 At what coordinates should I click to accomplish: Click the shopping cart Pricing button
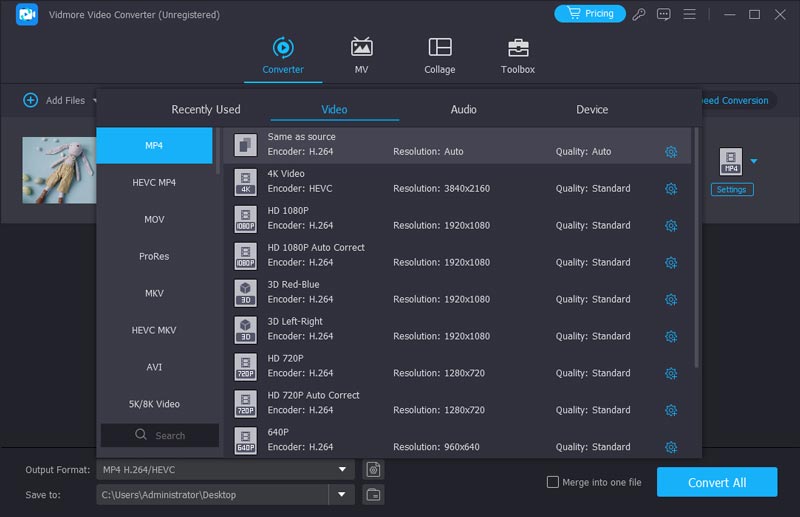pyautogui.click(x=589, y=14)
